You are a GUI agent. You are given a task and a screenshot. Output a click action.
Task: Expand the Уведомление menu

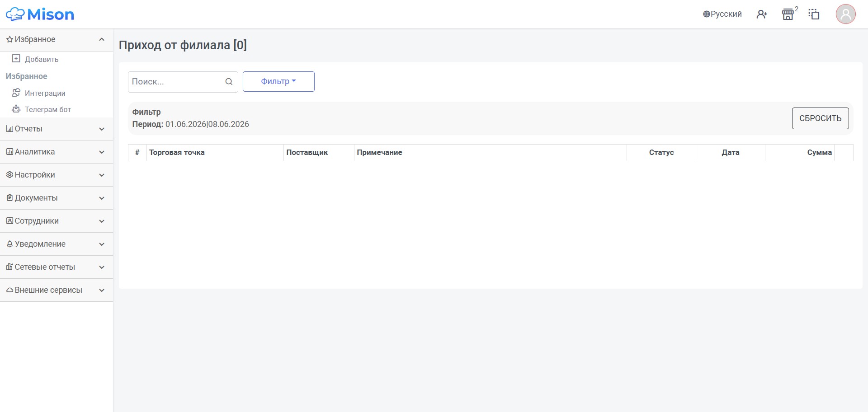[x=57, y=244]
